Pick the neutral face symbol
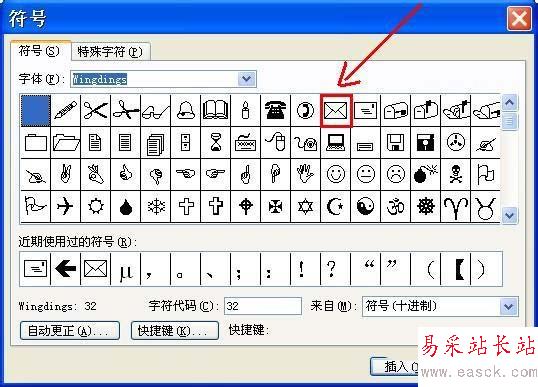 (365, 174)
